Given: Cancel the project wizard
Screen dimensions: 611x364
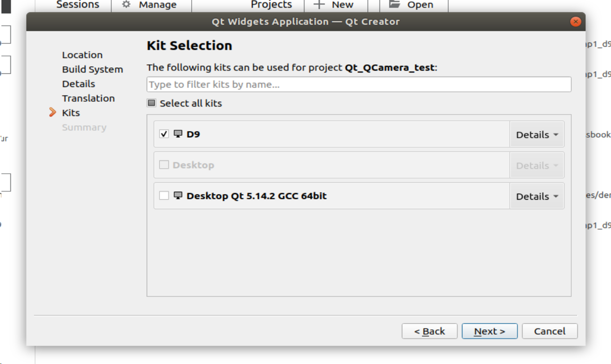Looking at the screenshot, I should (549, 331).
